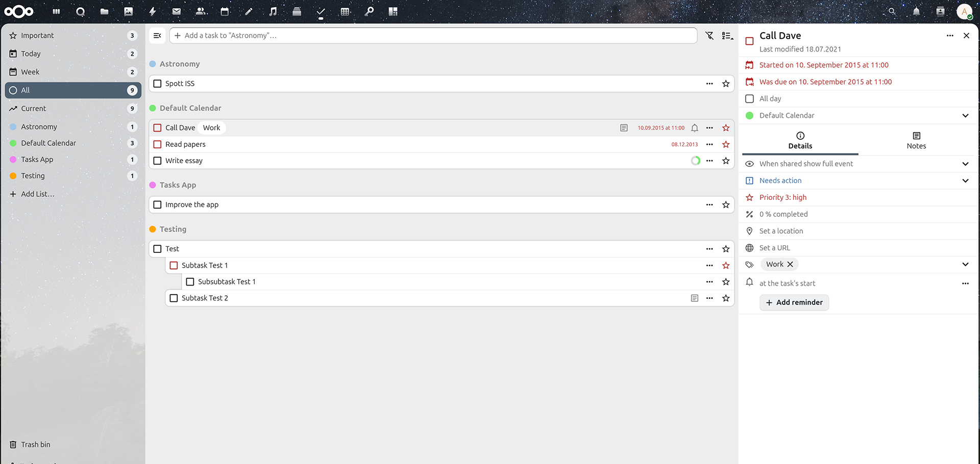Mark Write essay task as completed

tap(158, 161)
